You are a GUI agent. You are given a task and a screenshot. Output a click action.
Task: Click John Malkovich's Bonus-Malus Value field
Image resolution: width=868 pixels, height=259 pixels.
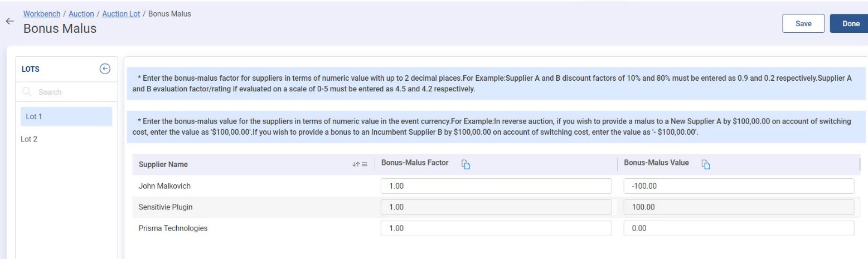click(x=738, y=186)
